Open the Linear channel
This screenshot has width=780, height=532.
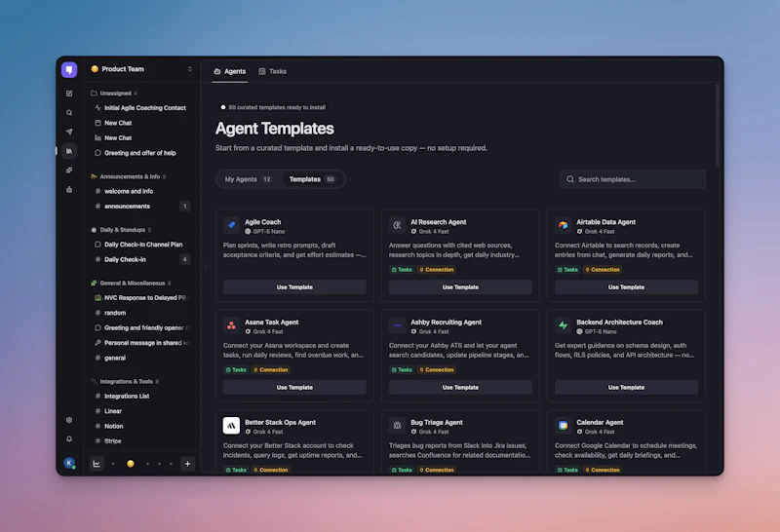coord(140,411)
